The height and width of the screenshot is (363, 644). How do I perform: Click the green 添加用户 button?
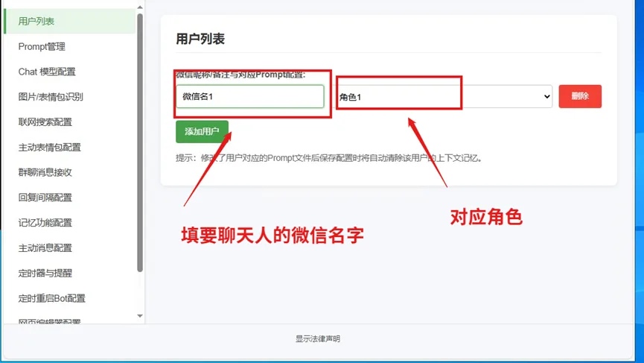202,131
